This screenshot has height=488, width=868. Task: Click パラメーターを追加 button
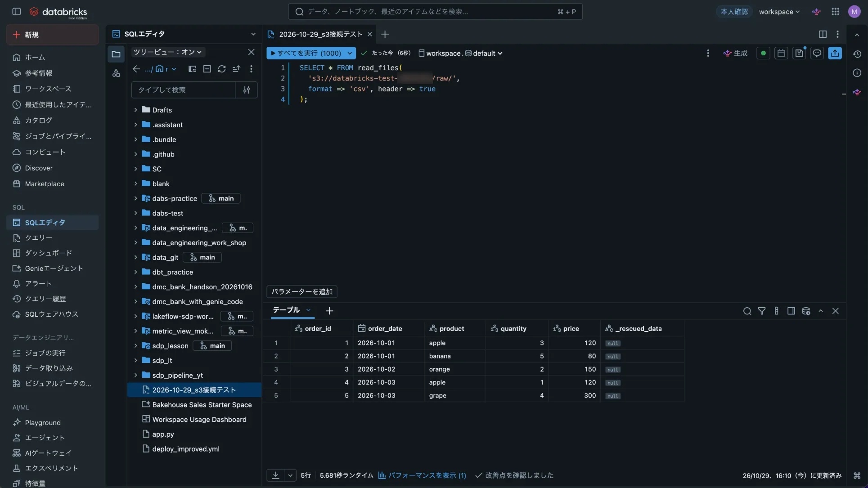(301, 291)
